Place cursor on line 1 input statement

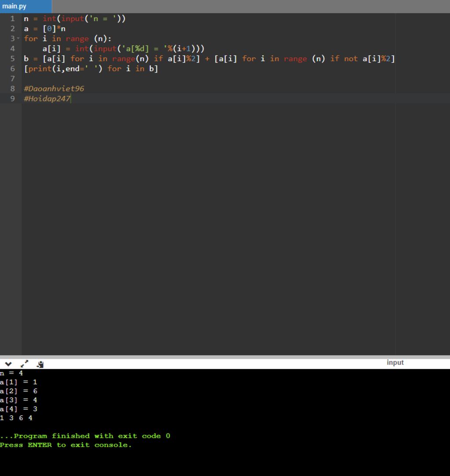tap(75, 18)
